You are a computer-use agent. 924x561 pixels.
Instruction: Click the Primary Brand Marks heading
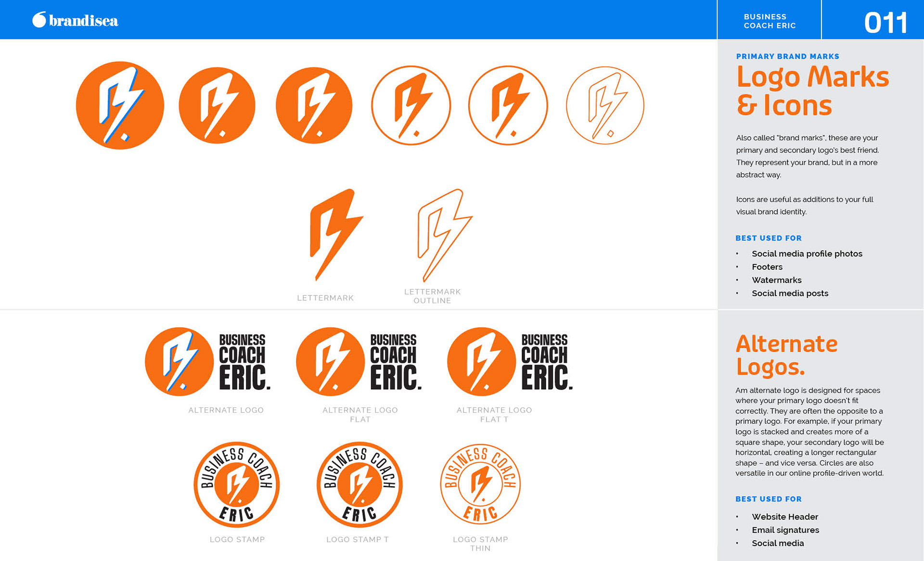click(x=787, y=56)
